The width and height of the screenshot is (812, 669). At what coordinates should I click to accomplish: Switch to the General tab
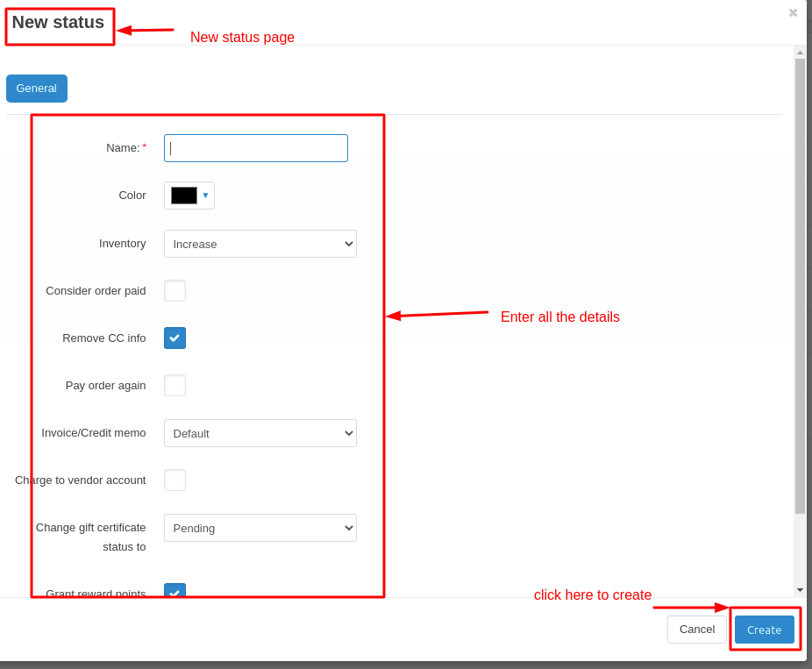pyautogui.click(x=37, y=89)
